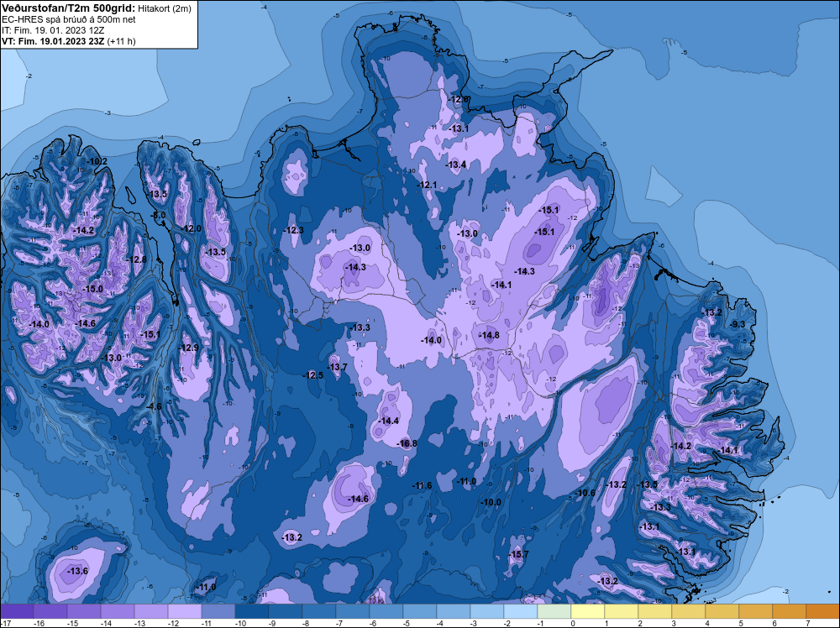Click the -13.6 temperature label
The height and width of the screenshot is (628, 840).
[77, 571]
